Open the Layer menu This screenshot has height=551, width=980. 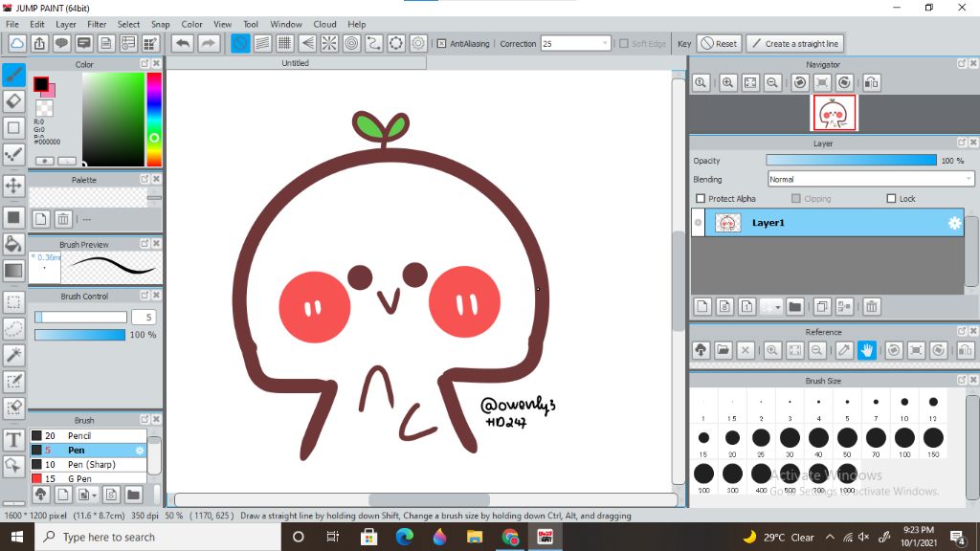[66, 24]
